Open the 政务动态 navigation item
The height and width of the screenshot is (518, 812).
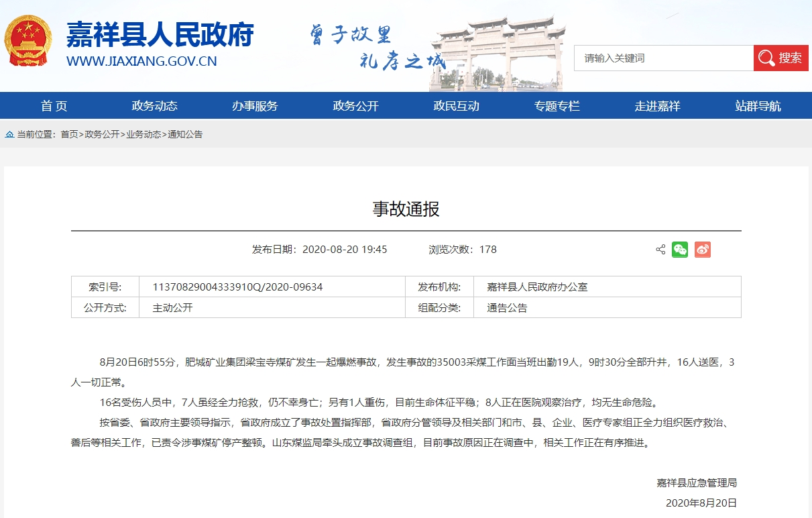154,106
